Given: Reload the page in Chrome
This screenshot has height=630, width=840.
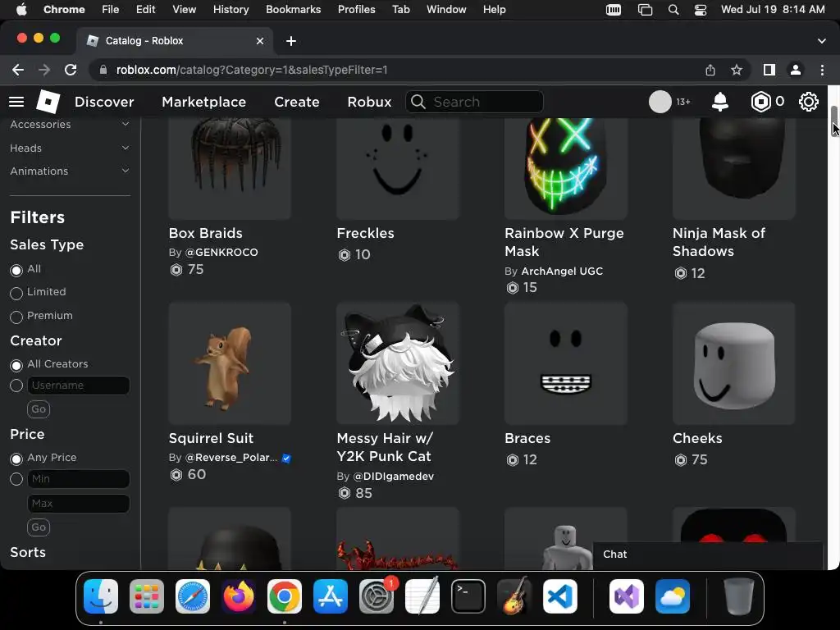Looking at the screenshot, I should (x=71, y=70).
